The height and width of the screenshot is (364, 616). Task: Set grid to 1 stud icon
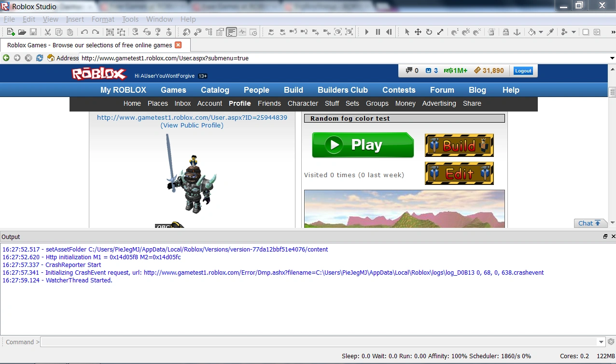455,32
